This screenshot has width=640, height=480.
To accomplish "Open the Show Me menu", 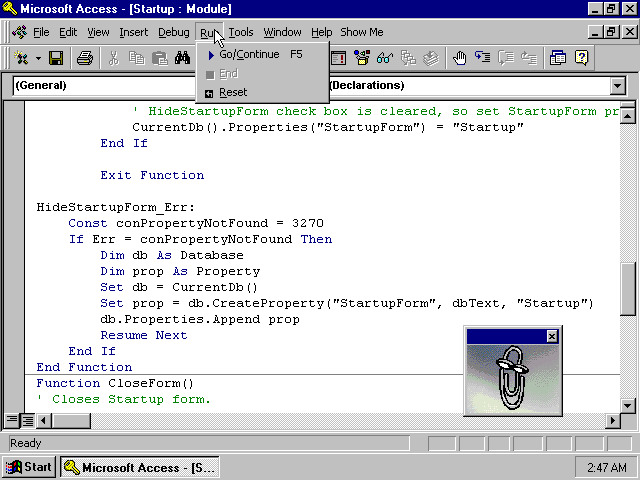I will pyautogui.click(x=362, y=32).
